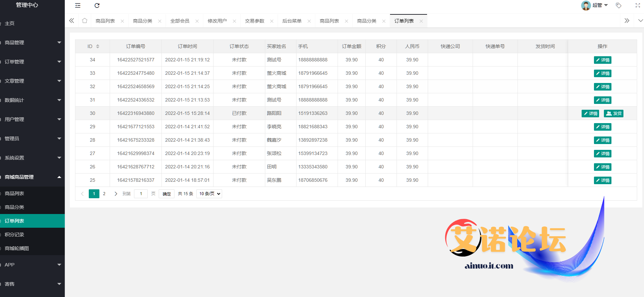Viewport: 644px width, 297px height.
Task: Click 详情 button for order 30
Action: (x=590, y=114)
